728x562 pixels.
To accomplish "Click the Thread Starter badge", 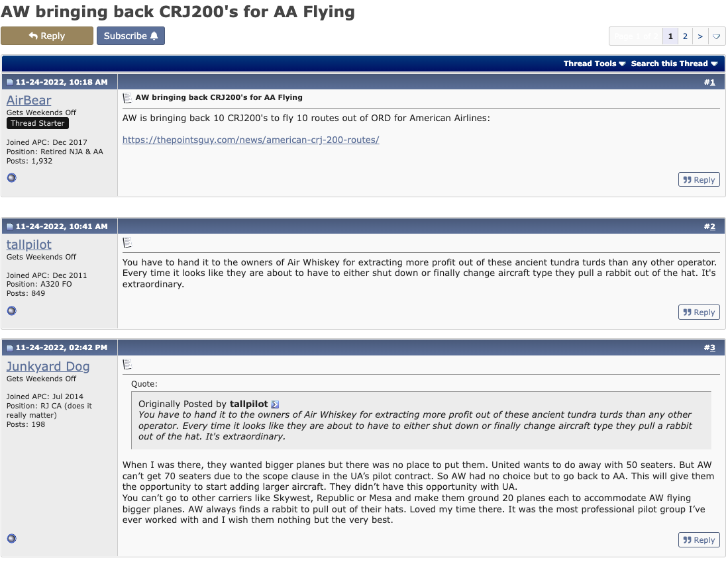I will tap(38, 123).
